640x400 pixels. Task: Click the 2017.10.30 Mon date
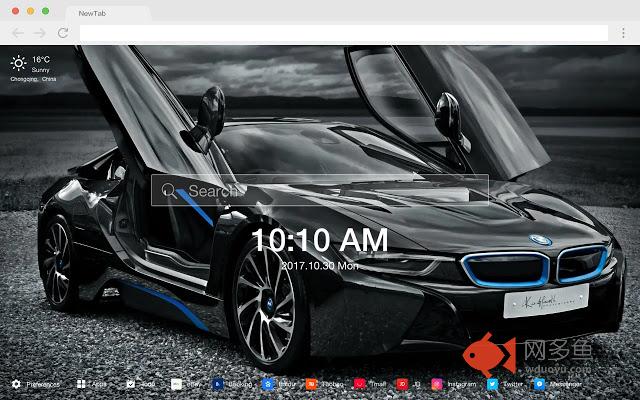320,266
